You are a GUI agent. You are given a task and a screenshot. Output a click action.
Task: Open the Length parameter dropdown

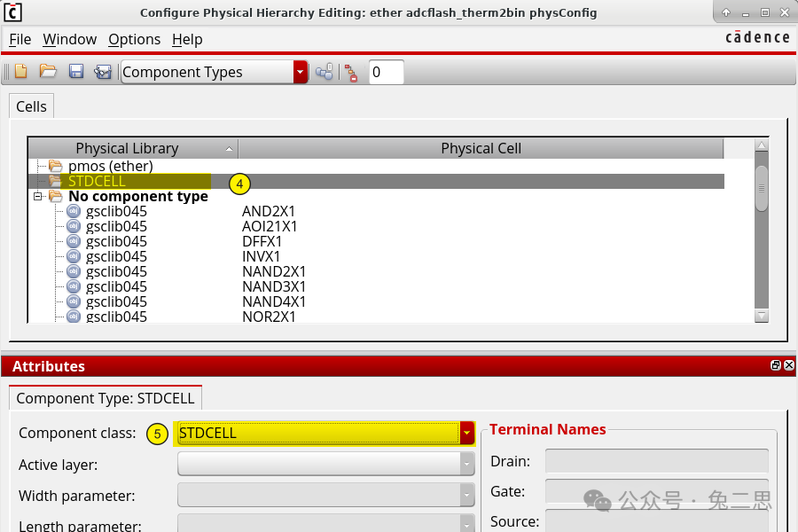(x=466, y=523)
